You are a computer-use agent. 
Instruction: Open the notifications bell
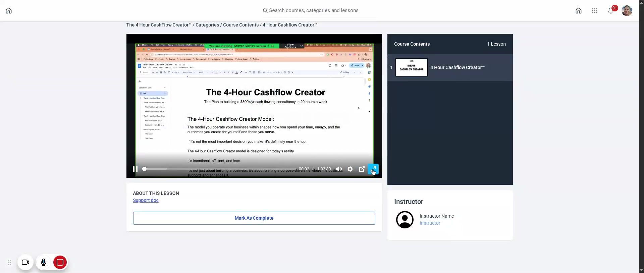(611, 11)
